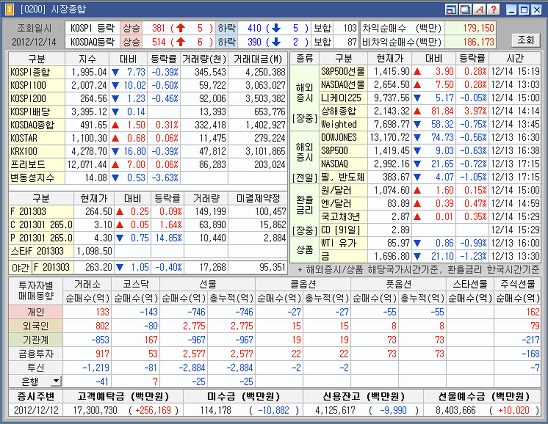Select the CD [91일] rate label
This screenshot has height=424, width=548.
pyautogui.click(x=343, y=230)
